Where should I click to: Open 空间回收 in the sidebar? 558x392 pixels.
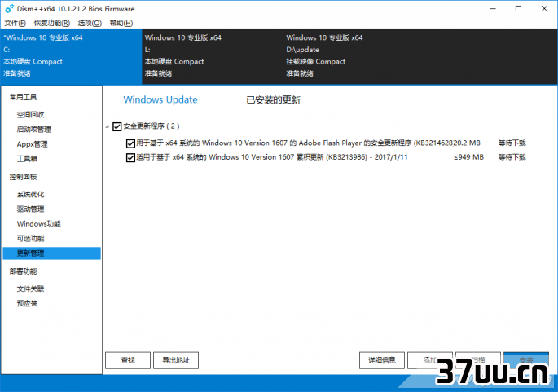(x=31, y=115)
